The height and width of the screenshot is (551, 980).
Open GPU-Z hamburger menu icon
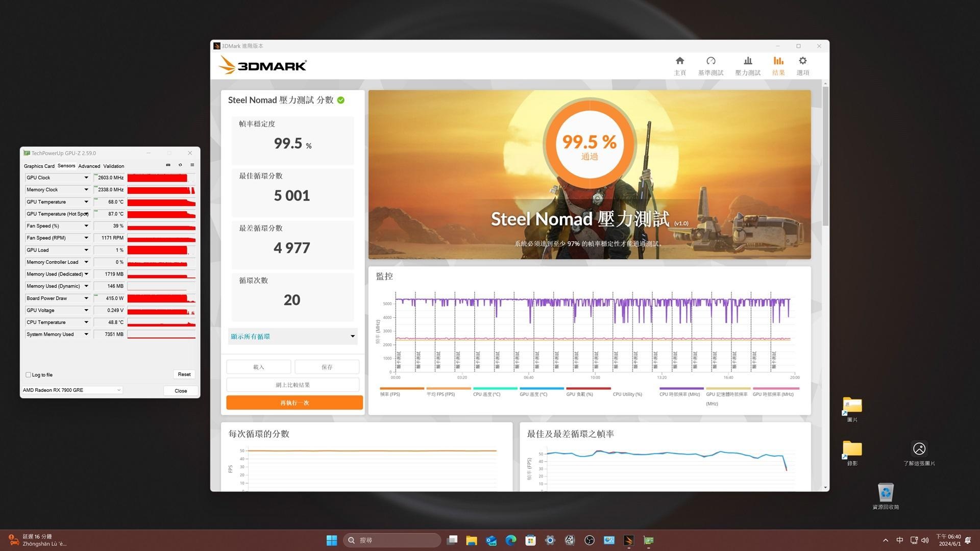192,165
